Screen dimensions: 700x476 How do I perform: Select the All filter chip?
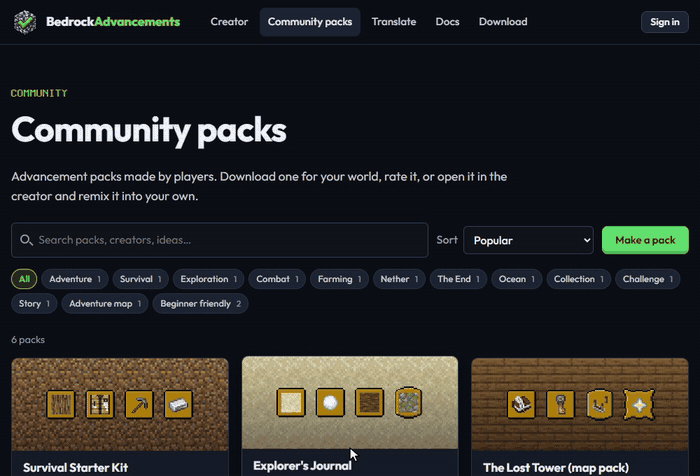pos(24,279)
